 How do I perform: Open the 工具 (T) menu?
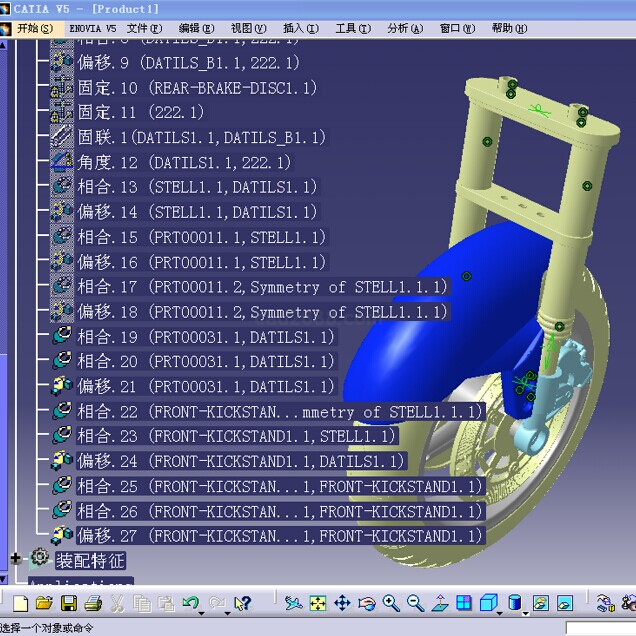click(352, 28)
